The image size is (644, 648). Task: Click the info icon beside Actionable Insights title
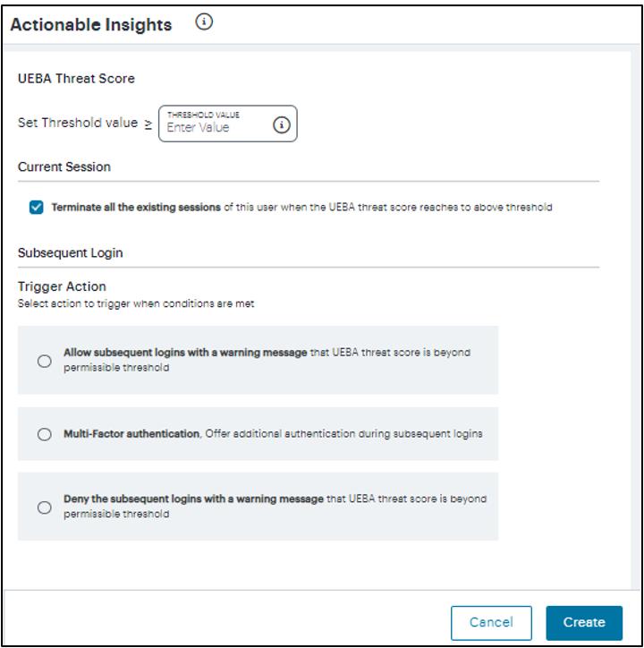(x=204, y=21)
